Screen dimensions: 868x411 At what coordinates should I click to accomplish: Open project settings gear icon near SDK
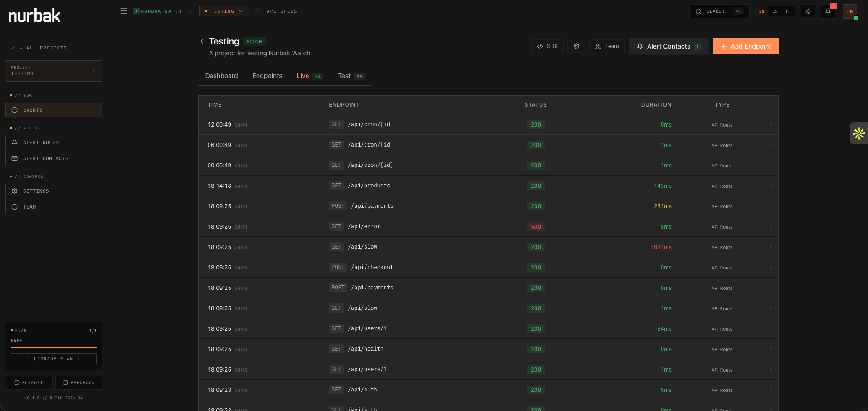[x=576, y=46]
